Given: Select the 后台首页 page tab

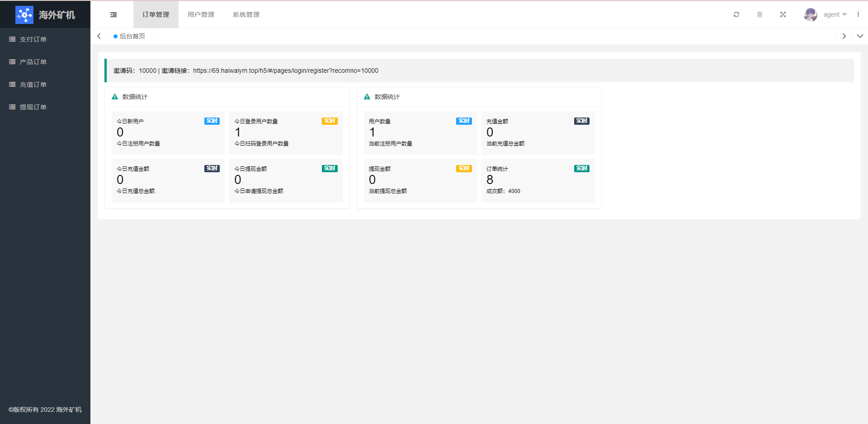Looking at the screenshot, I should coord(132,36).
